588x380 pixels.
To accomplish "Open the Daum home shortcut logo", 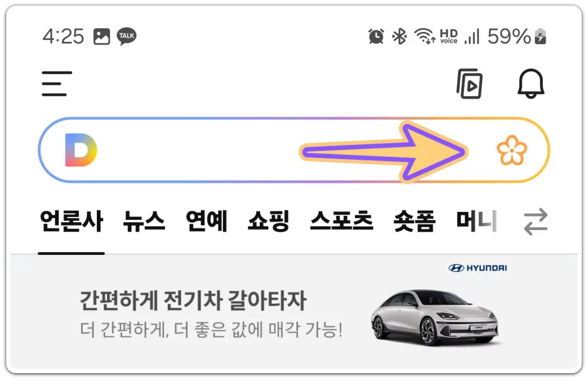I will (x=80, y=149).
